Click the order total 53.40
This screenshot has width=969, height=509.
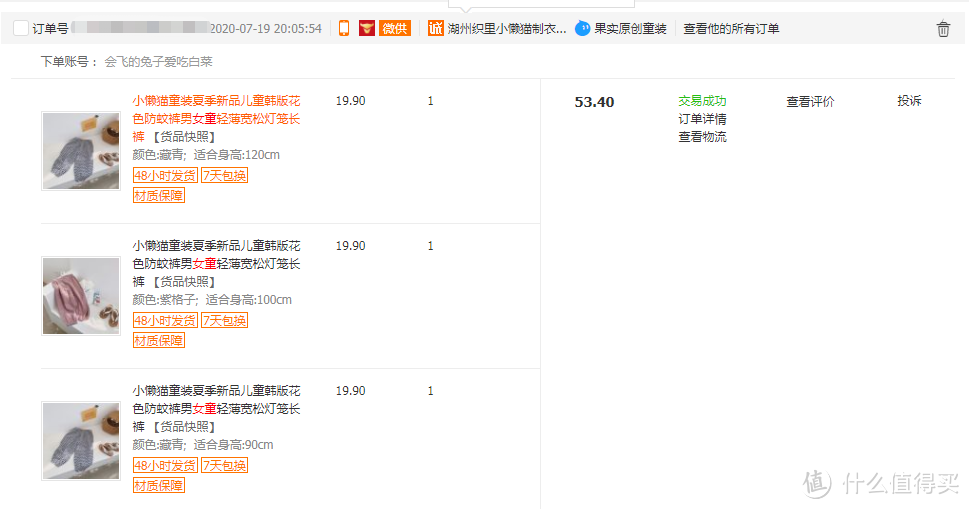click(595, 102)
